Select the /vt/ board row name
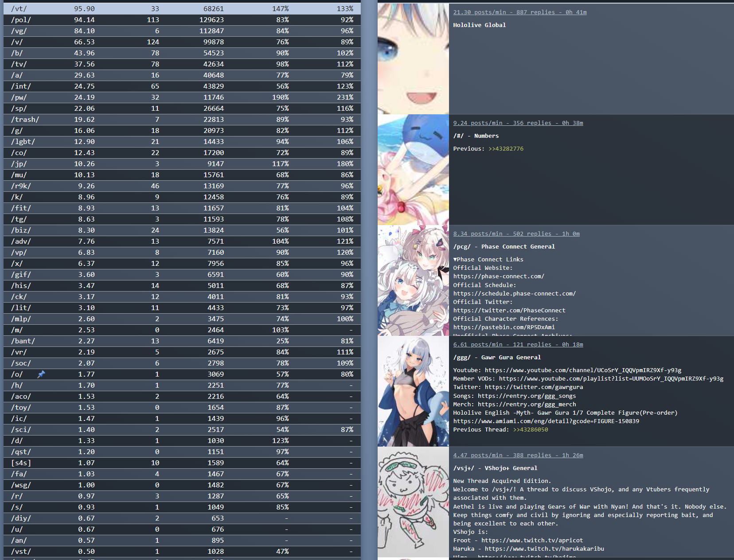 click(x=19, y=9)
